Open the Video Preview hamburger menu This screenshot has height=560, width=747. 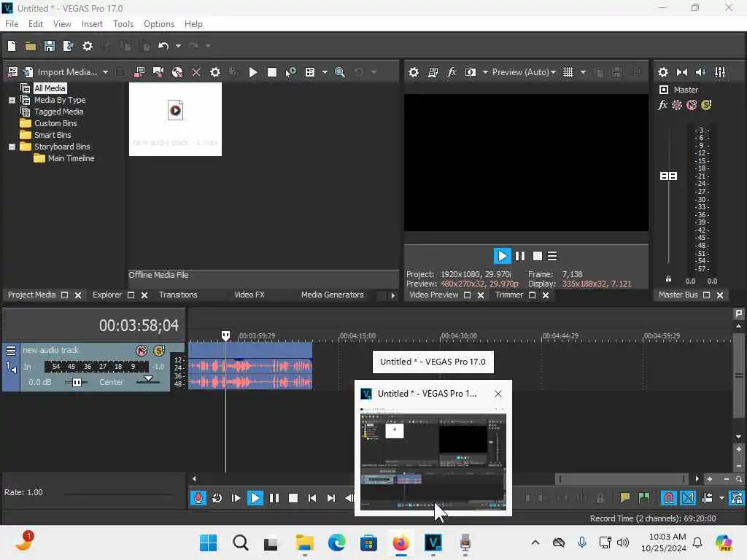point(552,256)
